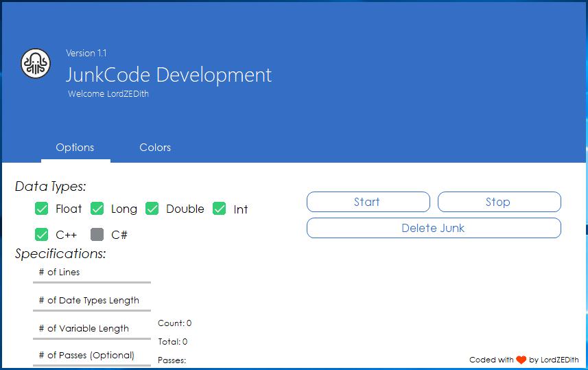Image resolution: width=588 pixels, height=370 pixels.
Task: Toggle the Double checkbox off
Action: pyautogui.click(x=152, y=208)
